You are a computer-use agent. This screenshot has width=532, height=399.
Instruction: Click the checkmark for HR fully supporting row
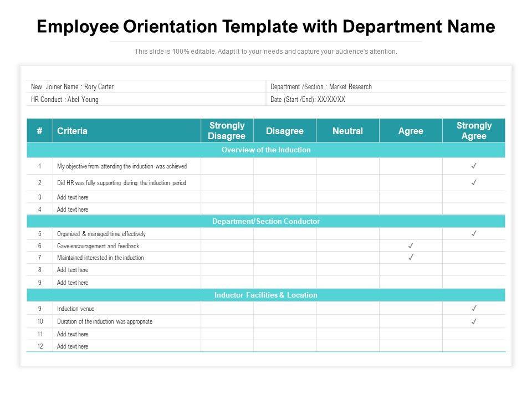pyautogui.click(x=474, y=182)
